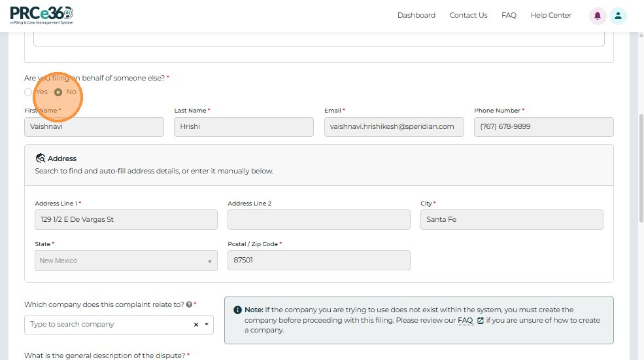Open the company search dropdown arrow

point(207,325)
